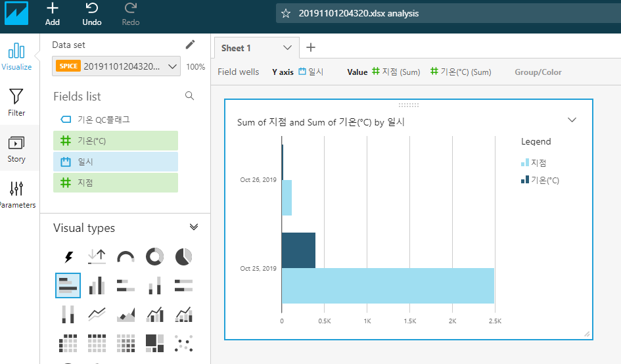Click the Oct 25, 2019 dark blue bar
The width and height of the screenshot is (621, 364).
click(298, 250)
